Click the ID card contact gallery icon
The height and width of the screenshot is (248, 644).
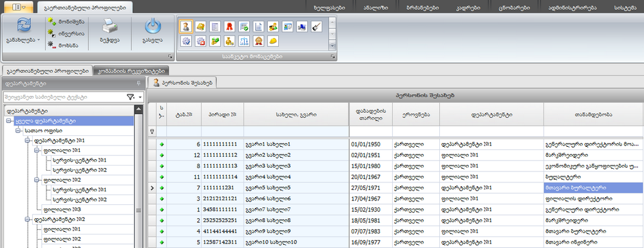(287, 26)
